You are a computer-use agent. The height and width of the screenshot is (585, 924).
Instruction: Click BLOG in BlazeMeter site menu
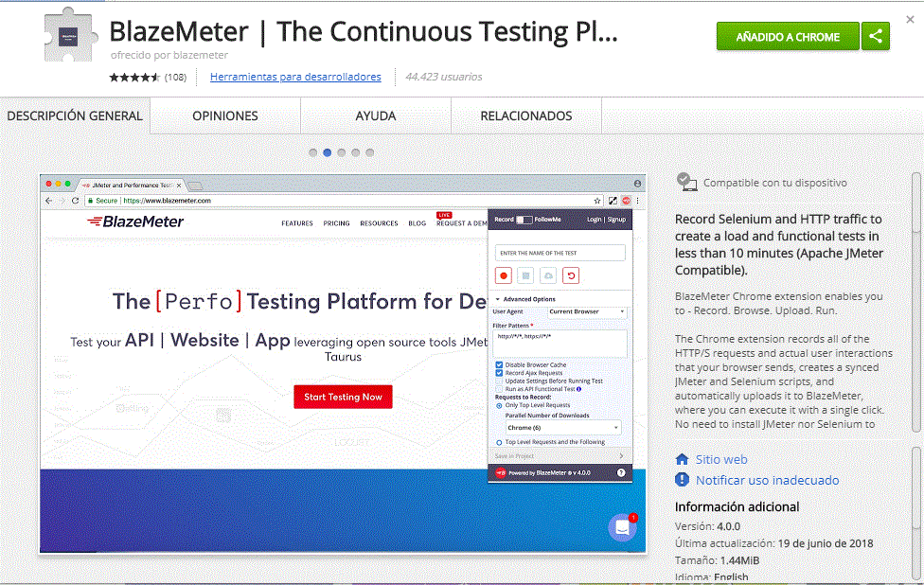418,223
